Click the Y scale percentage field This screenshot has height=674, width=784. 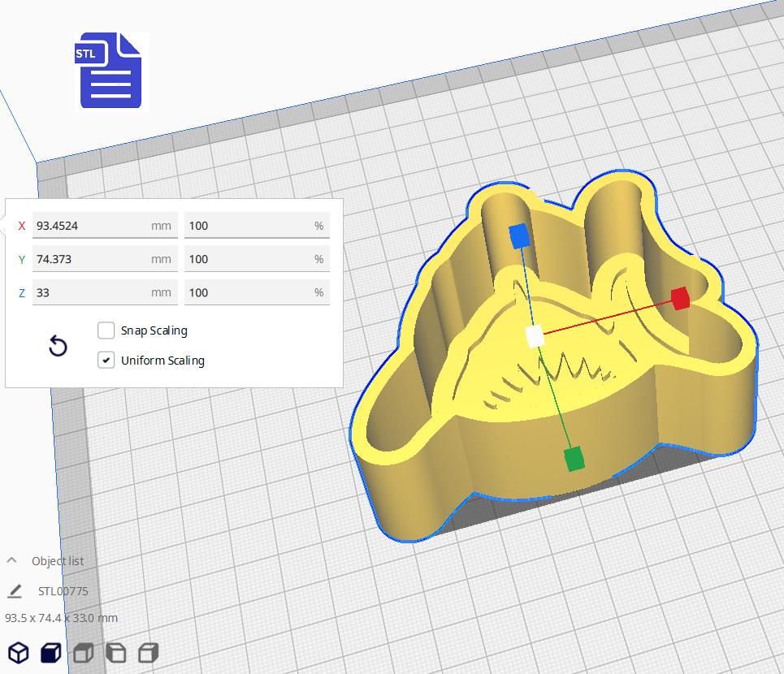257,259
